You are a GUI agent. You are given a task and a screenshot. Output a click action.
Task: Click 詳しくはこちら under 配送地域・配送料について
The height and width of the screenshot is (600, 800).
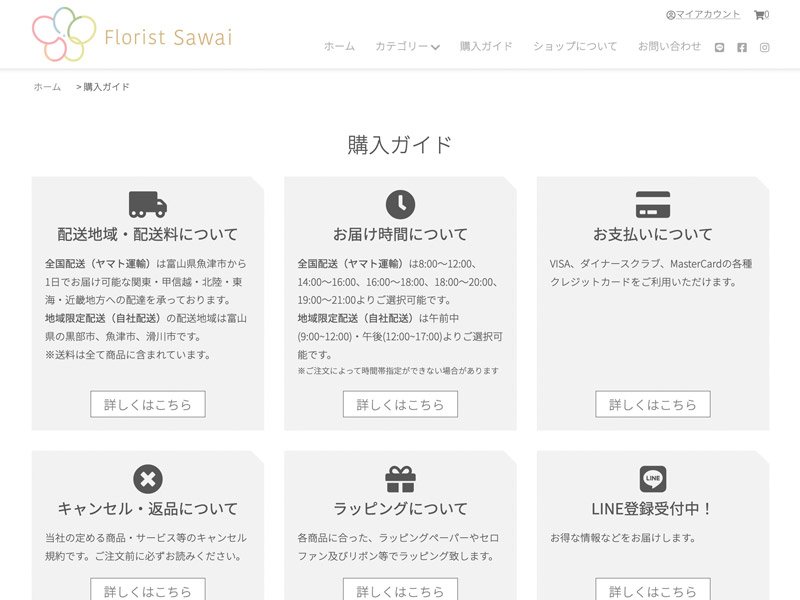[x=148, y=404]
